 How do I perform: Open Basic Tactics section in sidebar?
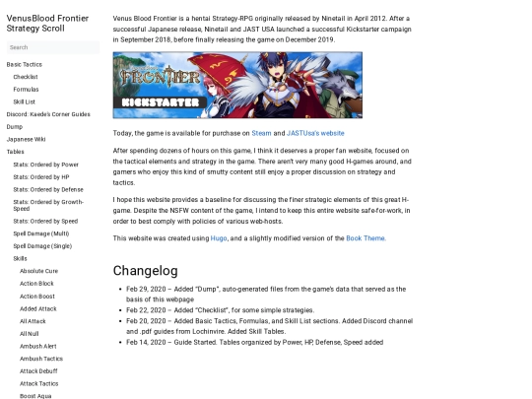25,64
